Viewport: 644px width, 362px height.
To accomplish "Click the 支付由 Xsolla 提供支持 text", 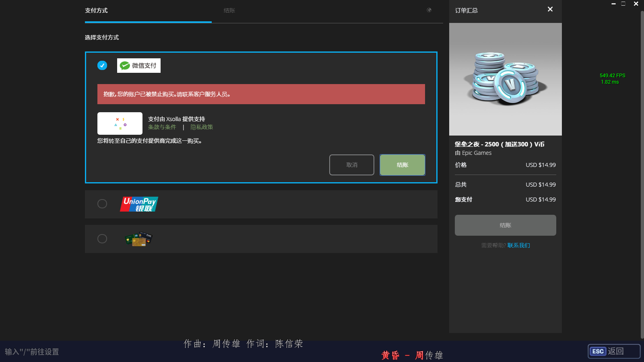I will point(177,119).
